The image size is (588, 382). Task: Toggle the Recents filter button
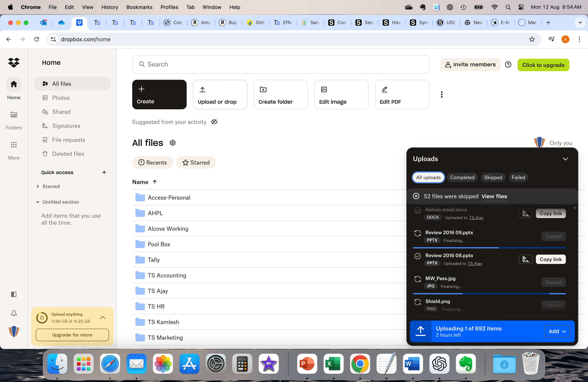pos(153,162)
